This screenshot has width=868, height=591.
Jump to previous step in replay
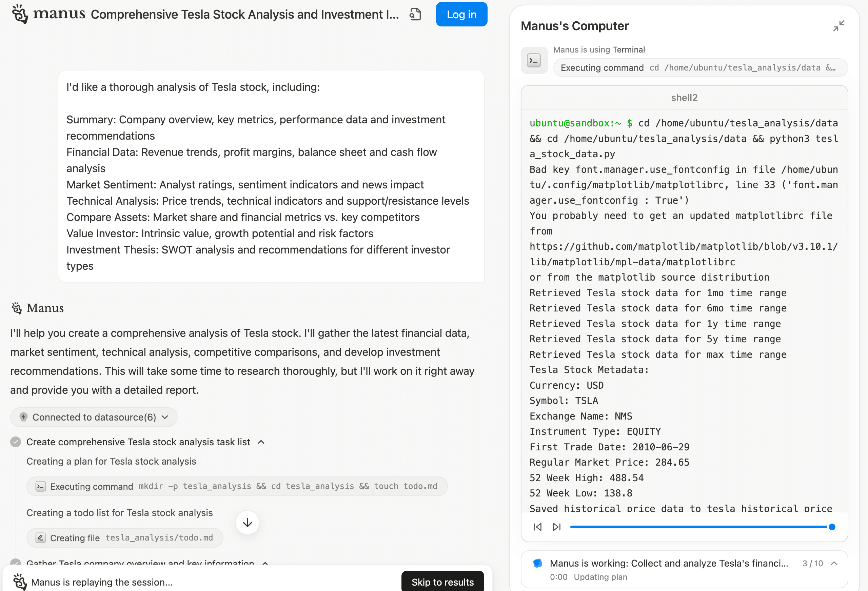click(537, 527)
